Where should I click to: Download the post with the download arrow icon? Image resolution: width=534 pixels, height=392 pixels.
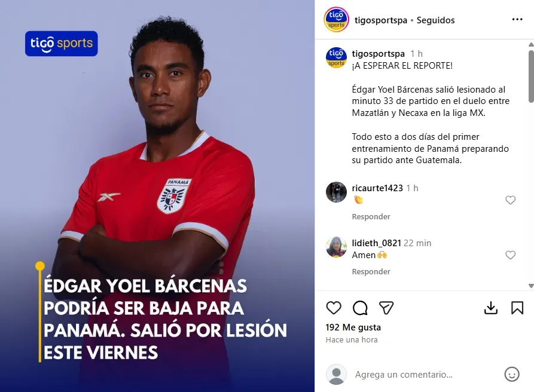pyautogui.click(x=491, y=308)
